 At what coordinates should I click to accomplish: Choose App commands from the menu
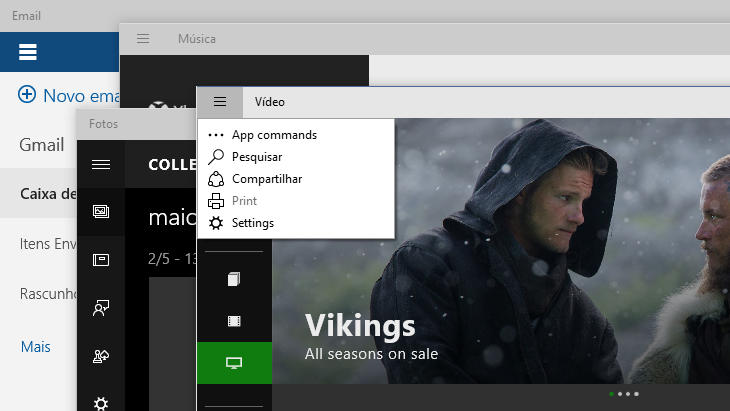click(273, 135)
